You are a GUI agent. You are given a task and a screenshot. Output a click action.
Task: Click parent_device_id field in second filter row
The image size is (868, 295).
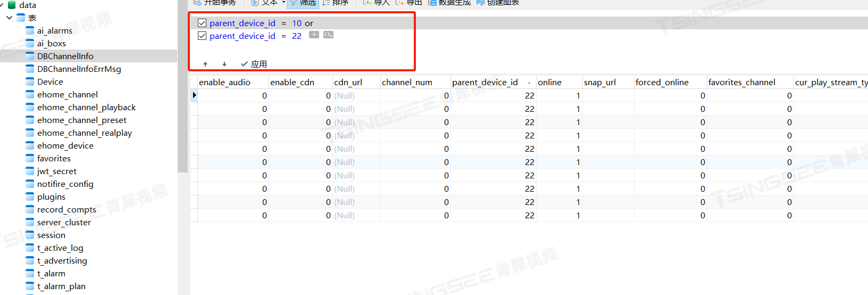tap(243, 36)
